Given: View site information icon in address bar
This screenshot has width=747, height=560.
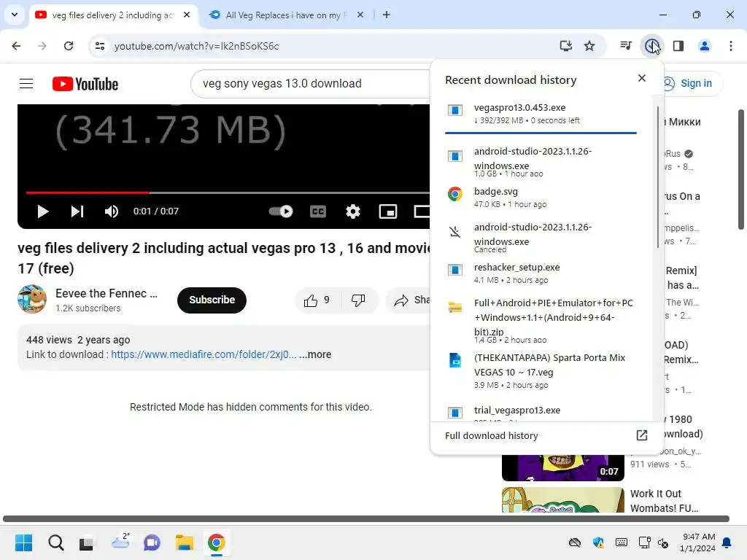Looking at the screenshot, I should (x=99, y=46).
